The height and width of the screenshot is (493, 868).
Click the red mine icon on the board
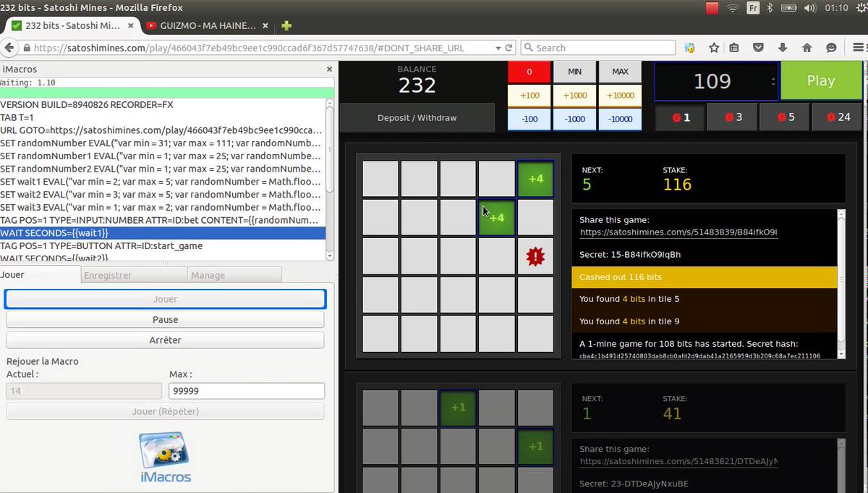pyautogui.click(x=535, y=256)
